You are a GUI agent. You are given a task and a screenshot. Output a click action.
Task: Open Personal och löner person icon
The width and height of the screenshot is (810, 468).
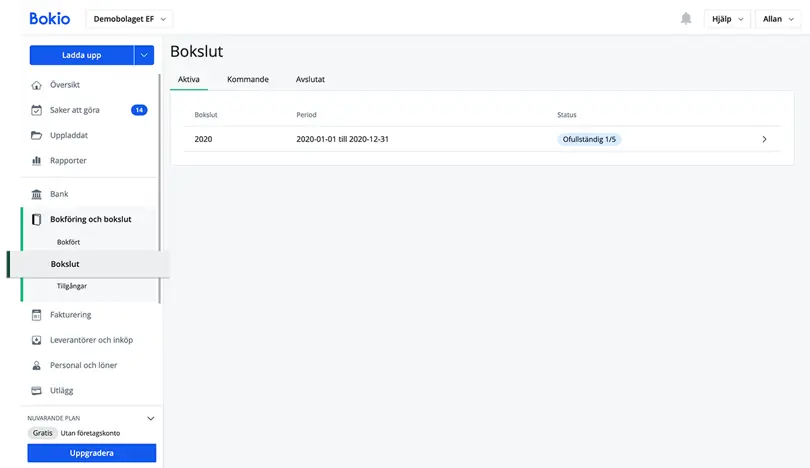tap(36, 365)
